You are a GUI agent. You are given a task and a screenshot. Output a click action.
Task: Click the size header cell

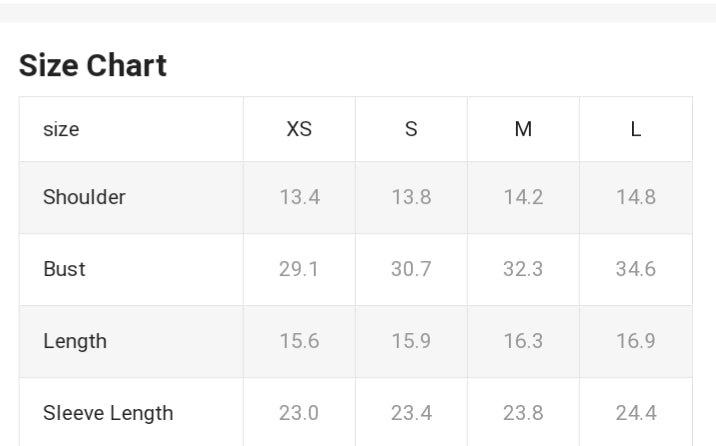pyautogui.click(x=61, y=130)
